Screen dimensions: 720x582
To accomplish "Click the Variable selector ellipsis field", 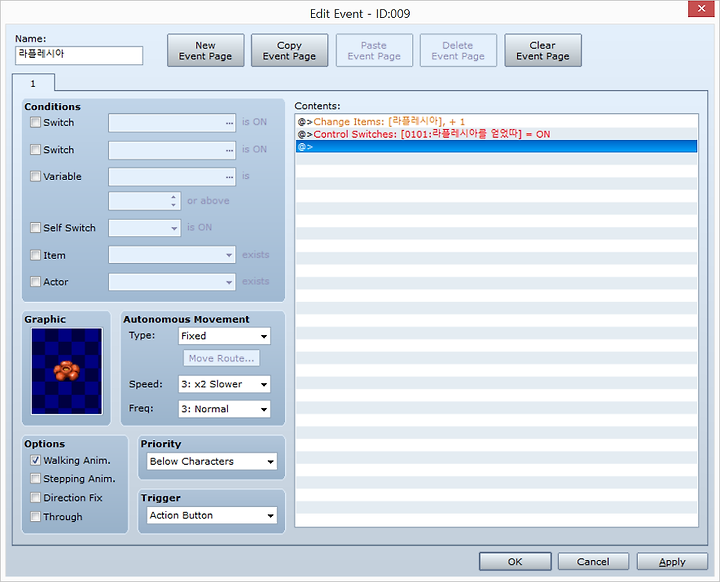I will coord(172,177).
